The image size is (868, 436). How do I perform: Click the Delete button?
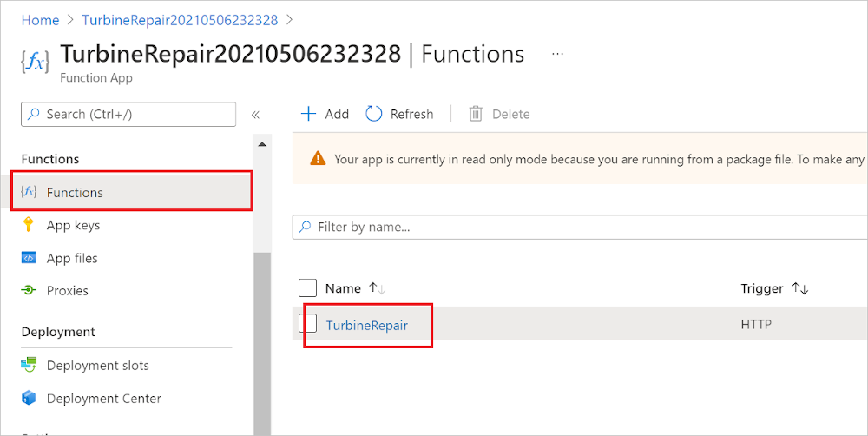click(x=499, y=114)
